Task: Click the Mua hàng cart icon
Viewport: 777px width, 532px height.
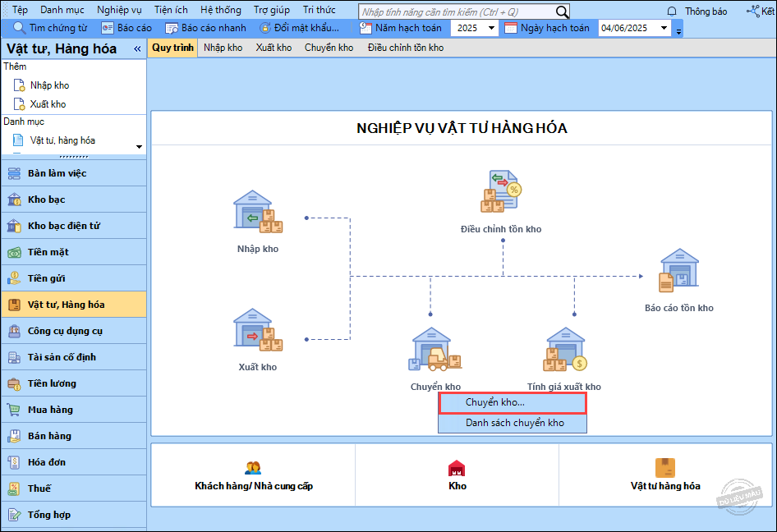Action: click(x=14, y=410)
